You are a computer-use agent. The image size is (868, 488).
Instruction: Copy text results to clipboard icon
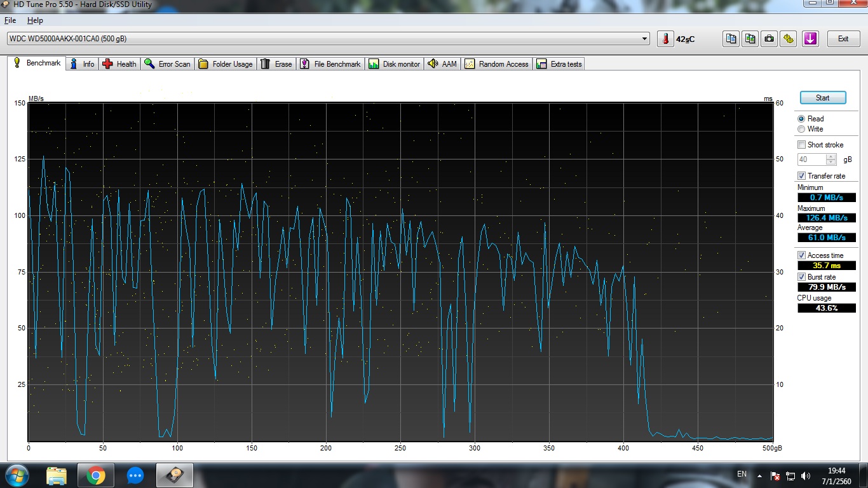pyautogui.click(x=731, y=39)
